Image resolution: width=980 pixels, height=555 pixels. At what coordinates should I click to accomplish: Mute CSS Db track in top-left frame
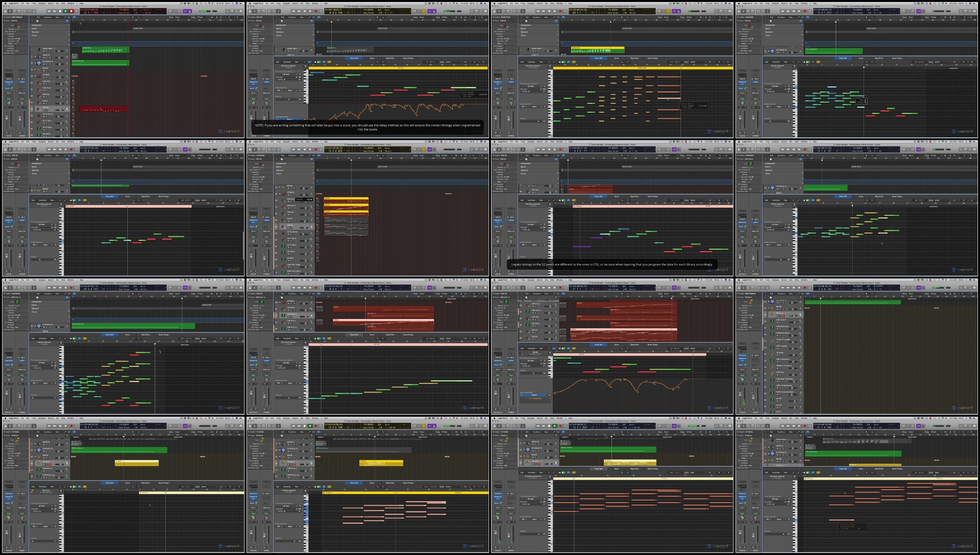[44, 110]
